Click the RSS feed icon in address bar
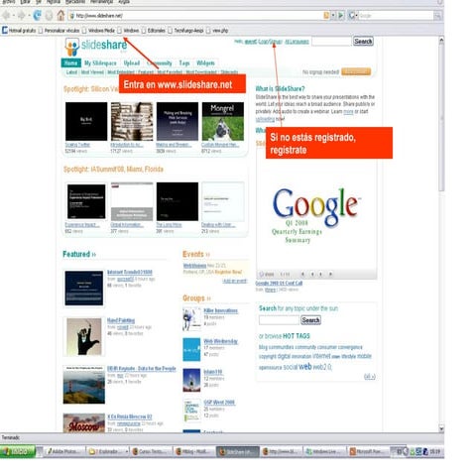Viewport: 476px width, 476px height. (326, 15)
